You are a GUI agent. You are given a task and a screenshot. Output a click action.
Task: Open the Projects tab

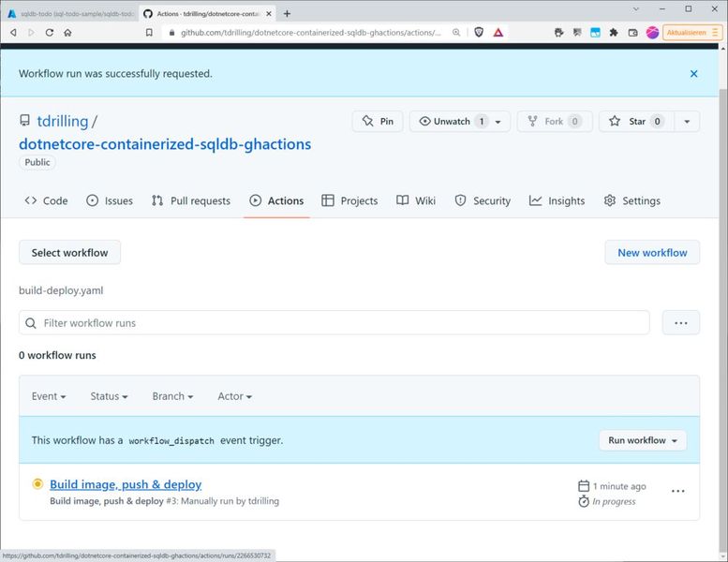[x=349, y=201]
